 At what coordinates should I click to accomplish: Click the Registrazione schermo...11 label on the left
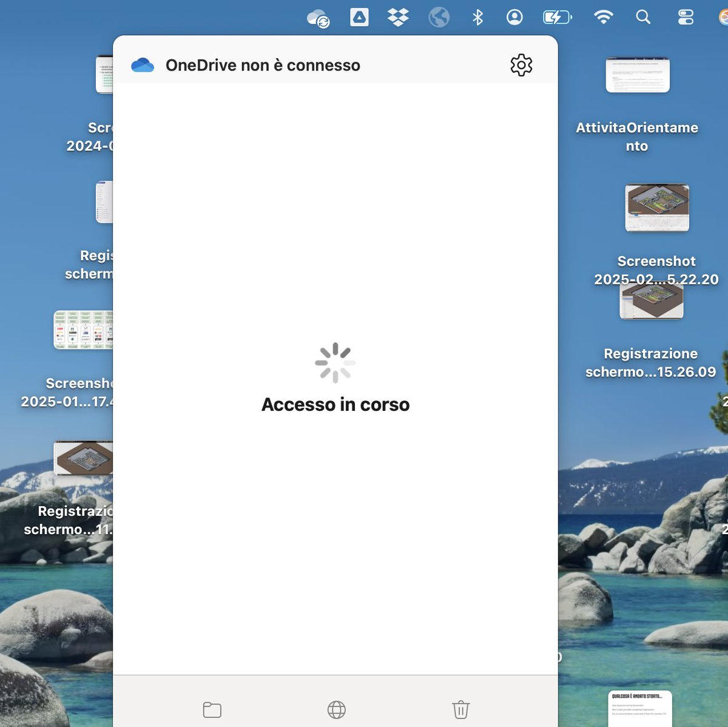[x=68, y=520]
